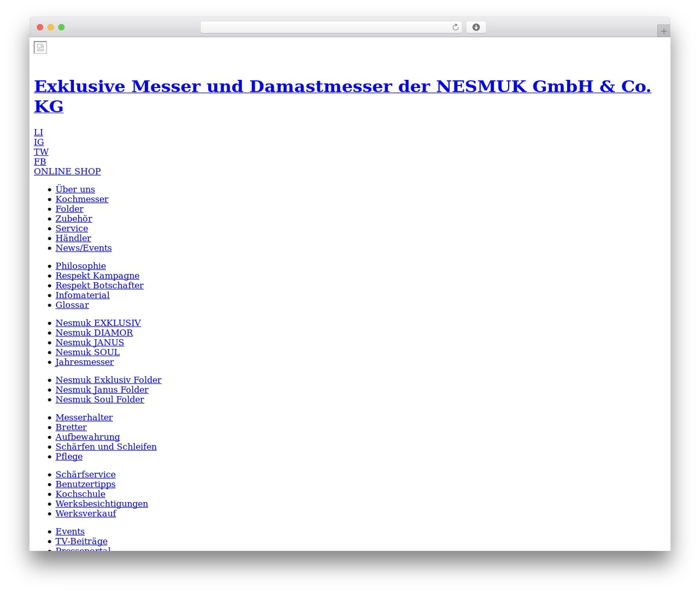Open the TW social link
Viewport: 700px width, 593px height.
41,152
